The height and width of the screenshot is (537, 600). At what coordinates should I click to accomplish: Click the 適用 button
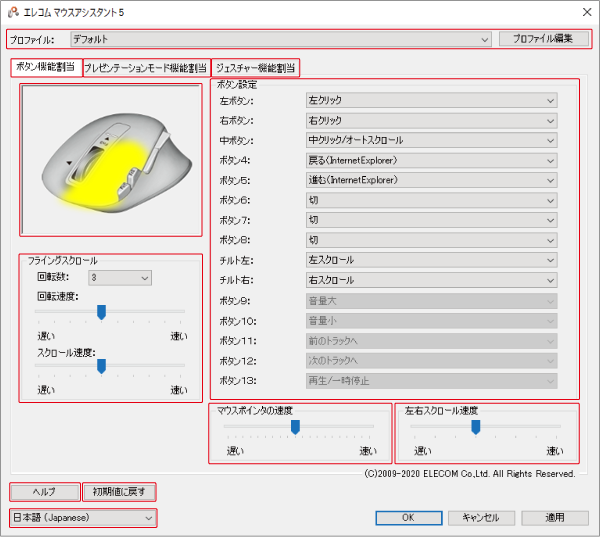point(555,518)
